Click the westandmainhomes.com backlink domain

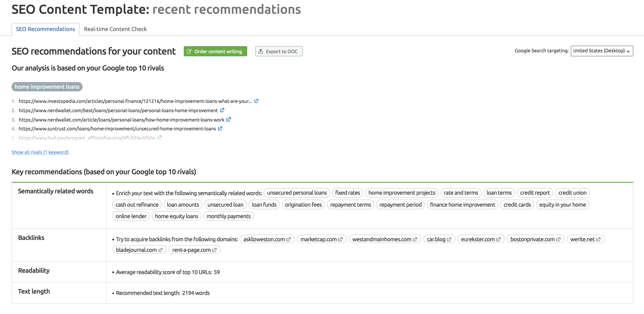(x=381, y=239)
